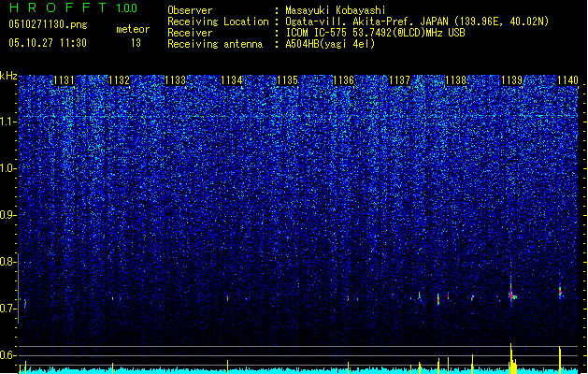Click the 0.8 kHz axis label
The image size is (588, 374).
7,262
